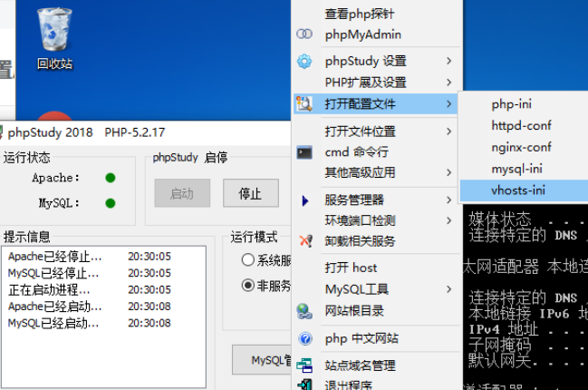Expand the MySQL工具 submenu arrow
Screen dimensions: 588x390
point(448,289)
